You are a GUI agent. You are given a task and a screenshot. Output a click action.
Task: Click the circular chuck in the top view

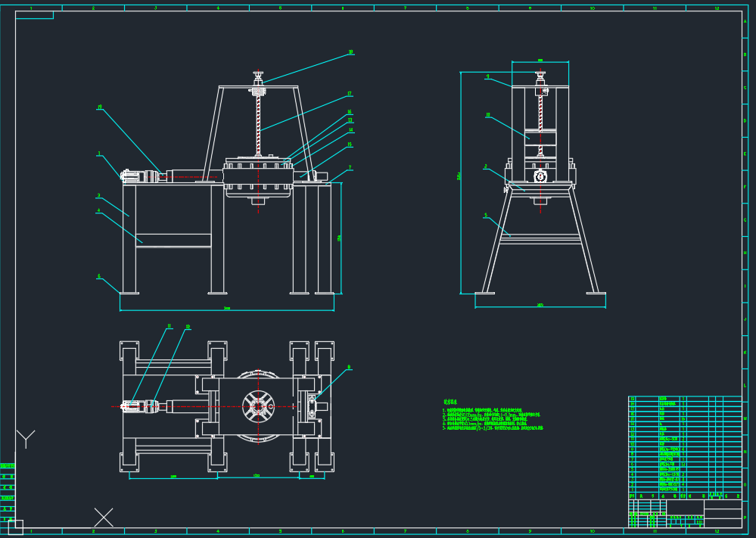[258, 406]
